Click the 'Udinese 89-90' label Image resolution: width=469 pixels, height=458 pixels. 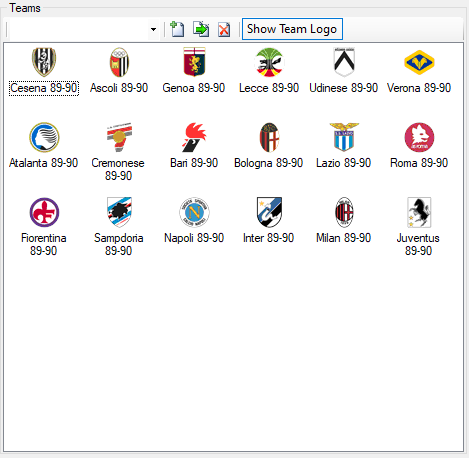[x=344, y=88]
